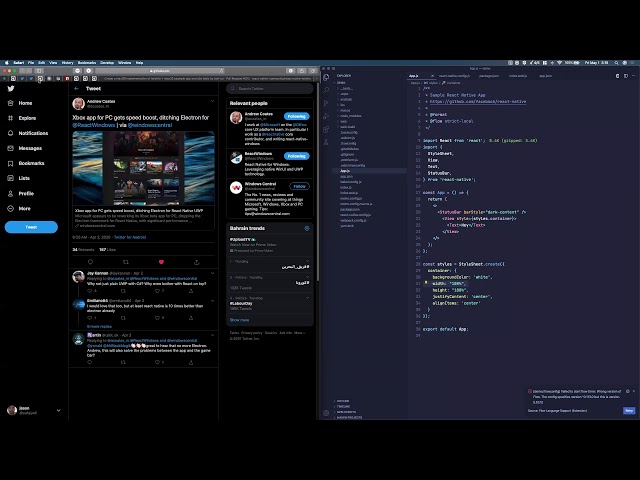
Task: Click Show more under Bahrain trends
Action: point(239,320)
